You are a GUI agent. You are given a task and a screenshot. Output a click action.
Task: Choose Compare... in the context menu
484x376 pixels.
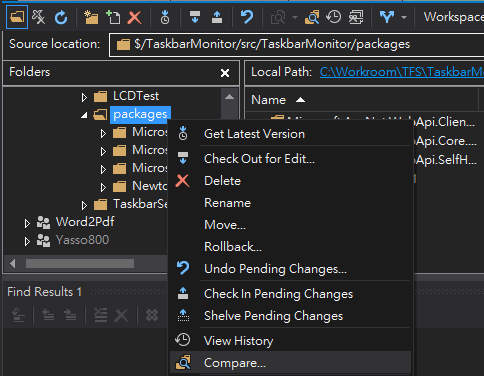(290, 363)
